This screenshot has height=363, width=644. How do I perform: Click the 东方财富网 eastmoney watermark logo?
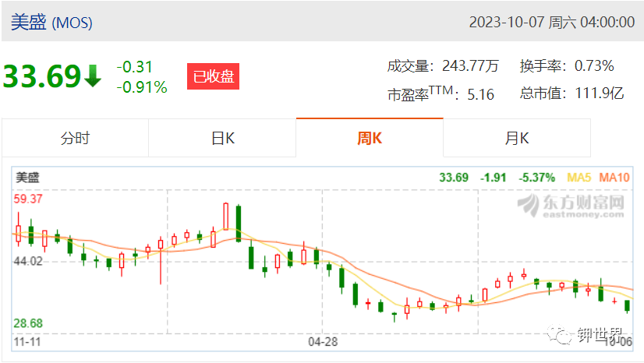pyautogui.click(x=571, y=206)
